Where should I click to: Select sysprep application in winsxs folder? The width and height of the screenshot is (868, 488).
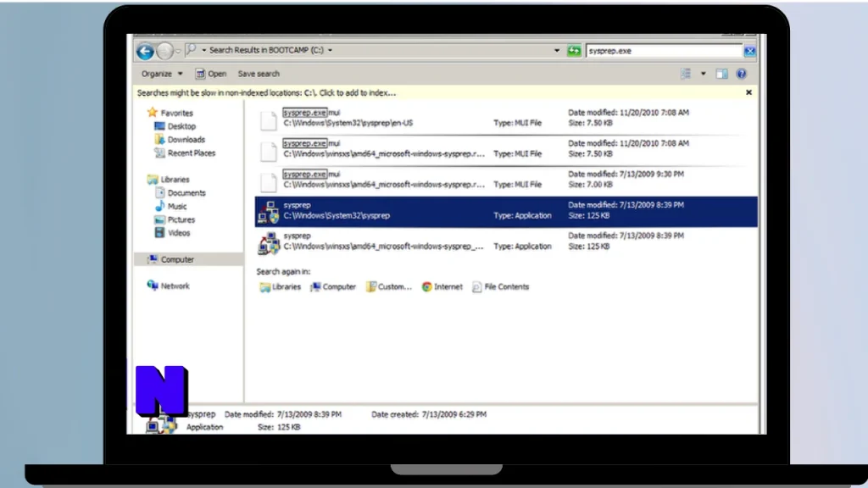506,241
